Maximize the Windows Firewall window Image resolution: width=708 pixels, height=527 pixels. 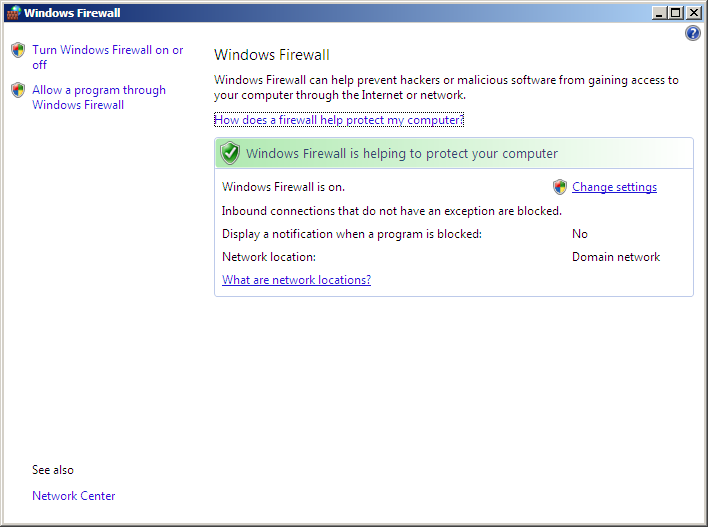tap(675, 13)
